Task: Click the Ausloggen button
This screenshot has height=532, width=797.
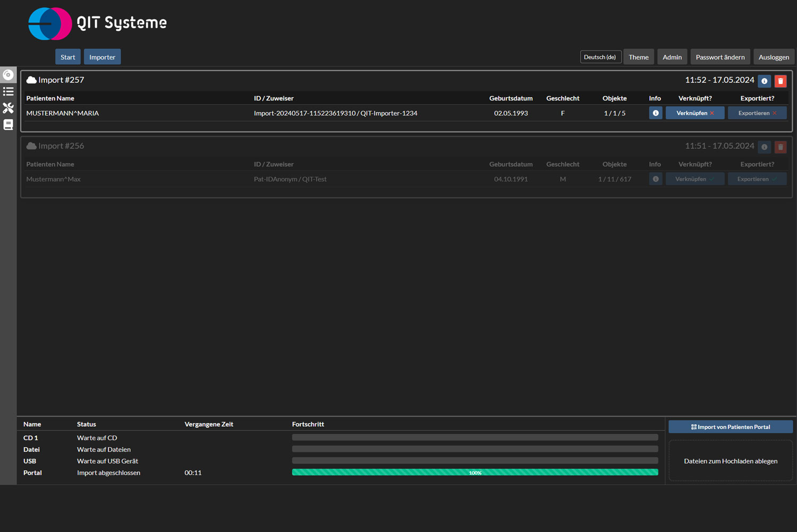Action: coord(773,57)
